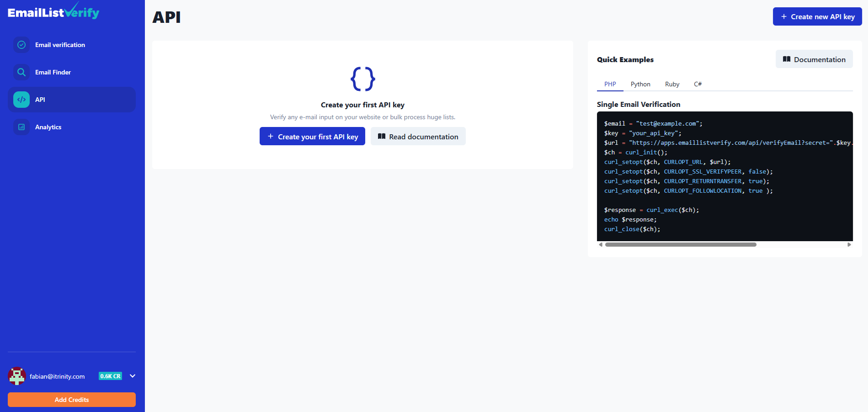Click Create new API key button
The height and width of the screenshot is (412, 868).
817,16
